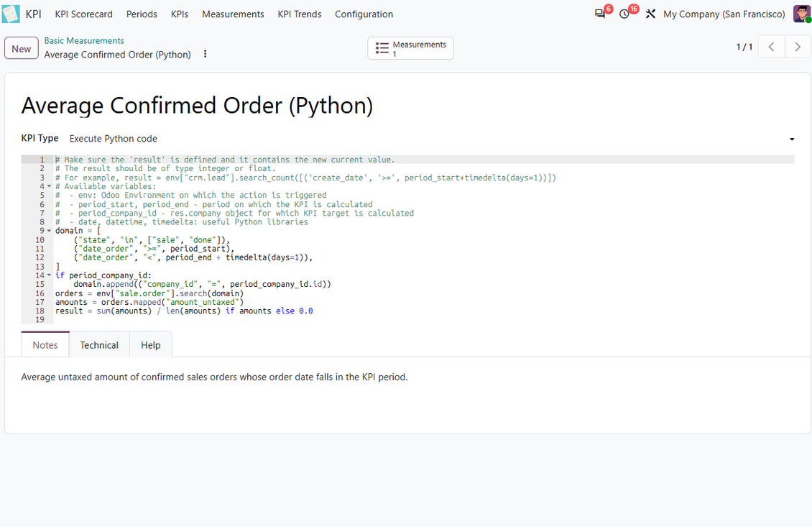Switch company My Company (San Francisco)
This screenshot has height=527, width=812.
[x=724, y=14]
